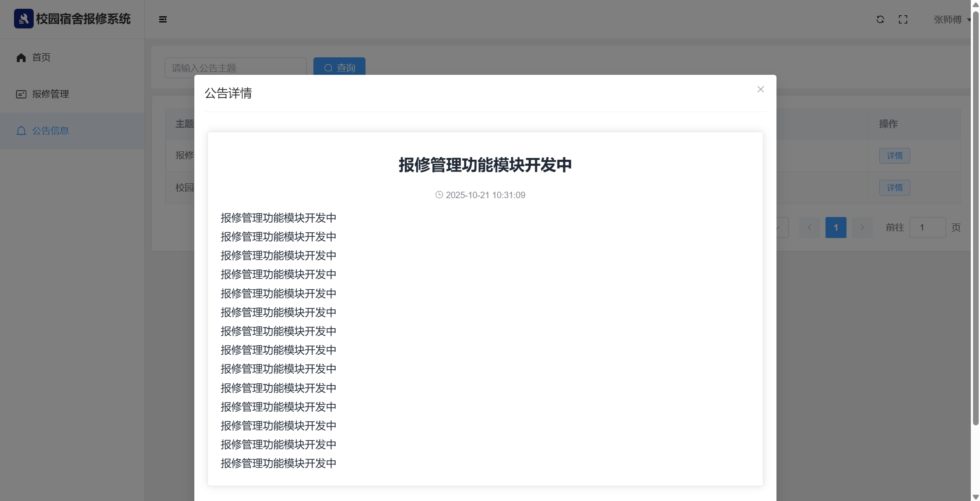Click the 报修管理 card icon
The image size is (980, 501).
tap(21, 94)
